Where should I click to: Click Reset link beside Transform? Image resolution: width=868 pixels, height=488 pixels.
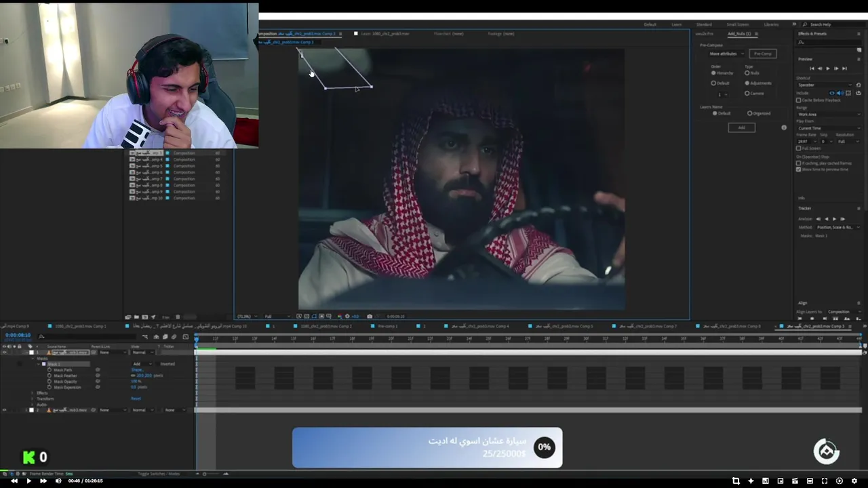point(136,399)
